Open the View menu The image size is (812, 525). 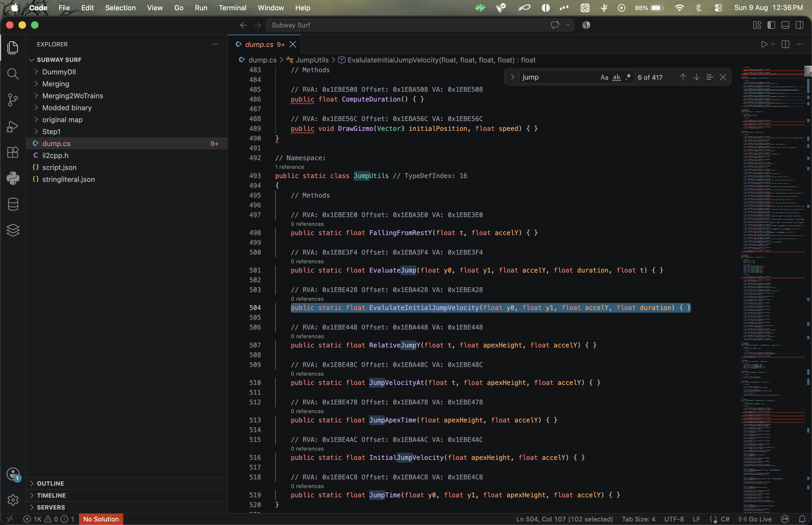155,8
